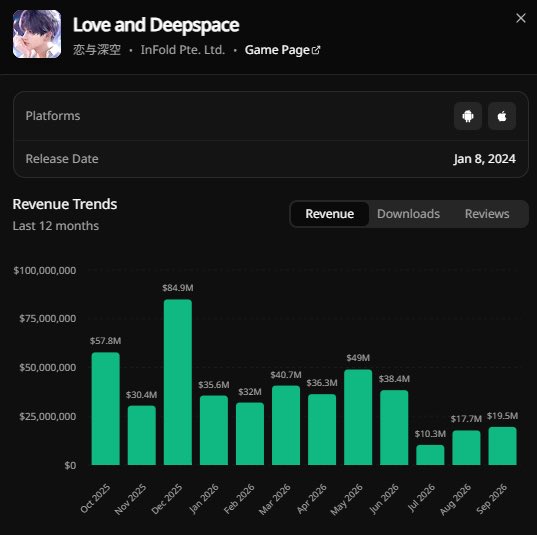Open the Game Page link
The height and width of the screenshot is (535, 537).
(x=283, y=50)
